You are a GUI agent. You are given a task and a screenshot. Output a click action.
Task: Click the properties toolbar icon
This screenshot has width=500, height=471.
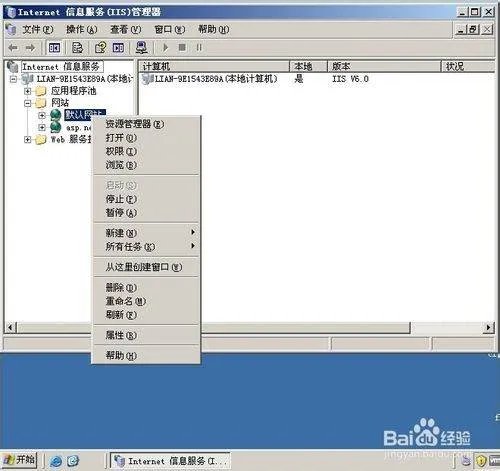(77, 48)
